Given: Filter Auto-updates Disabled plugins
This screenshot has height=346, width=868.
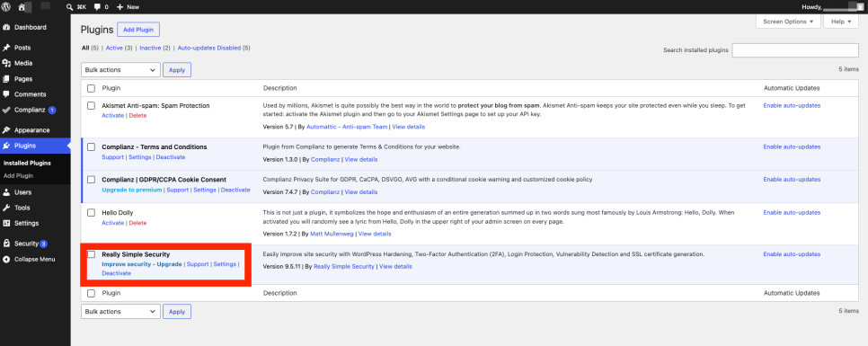Looking at the screenshot, I should 209,49.
